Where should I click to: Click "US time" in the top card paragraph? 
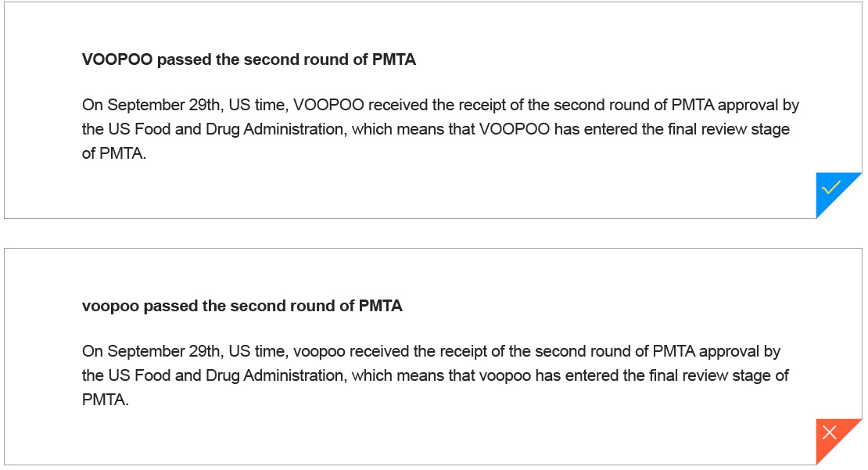(x=257, y=105)
